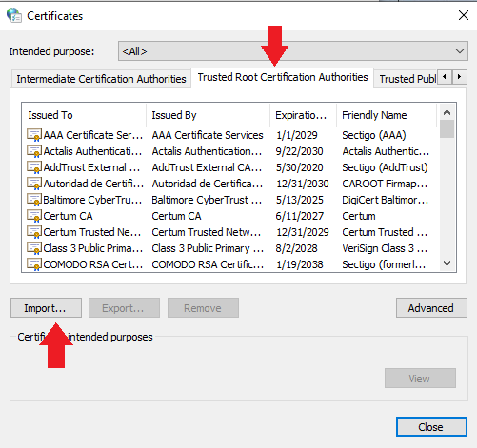
Task: Click Baltimore CyberTrust ... in Issued By
Action: (x=207, y=200)
